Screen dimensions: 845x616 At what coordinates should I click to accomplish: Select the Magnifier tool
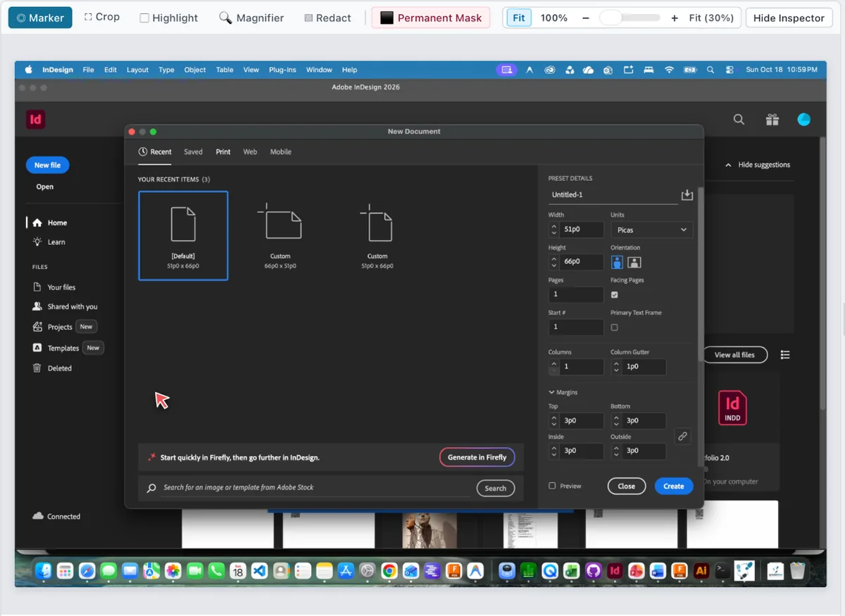pyautogui.click(x=251, y=18)
